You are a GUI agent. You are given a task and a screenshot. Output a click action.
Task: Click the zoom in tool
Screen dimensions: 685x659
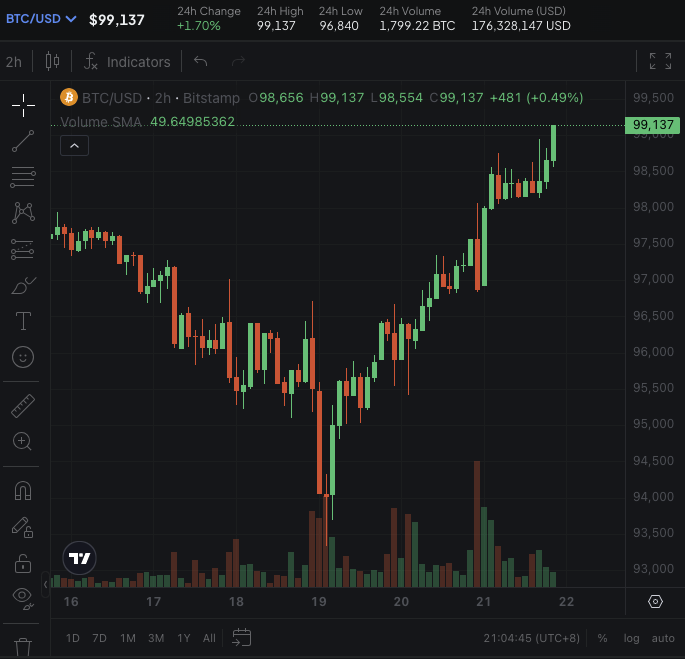pos(23,441)
